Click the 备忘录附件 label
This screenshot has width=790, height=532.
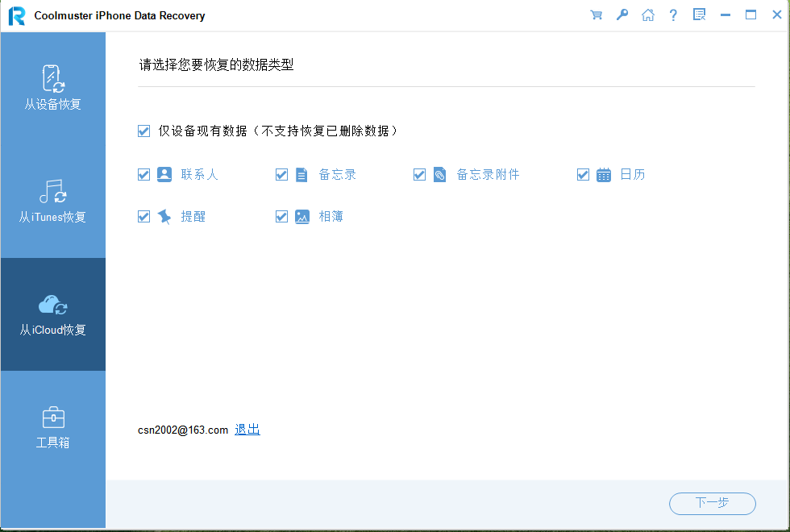pos(488,175)
